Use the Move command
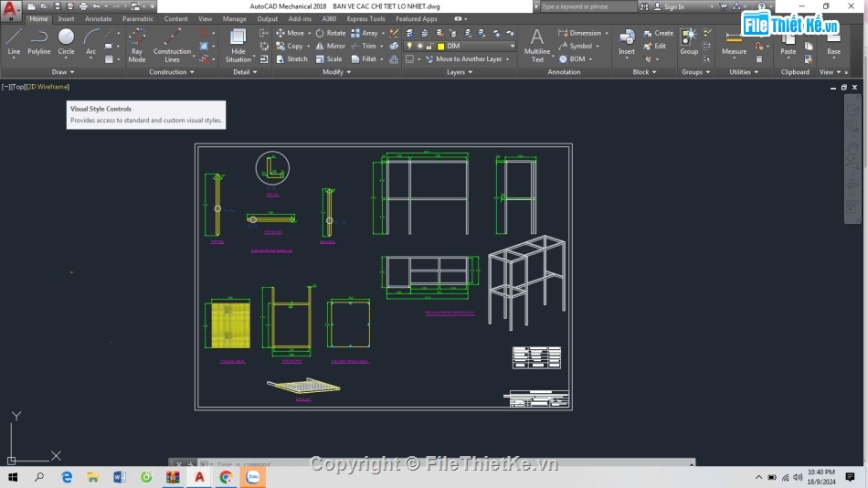The height and width of the screenshot is (488, 868). (290, 33)
